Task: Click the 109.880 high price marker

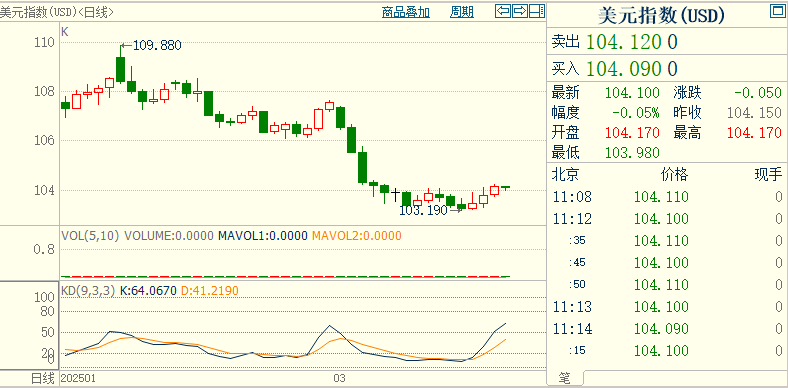Action: 151,46
